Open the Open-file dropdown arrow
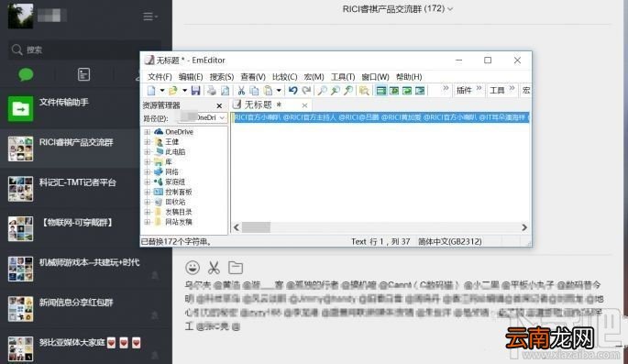The width and height of the screenshot is (628, 364). [x=184, y=91]
